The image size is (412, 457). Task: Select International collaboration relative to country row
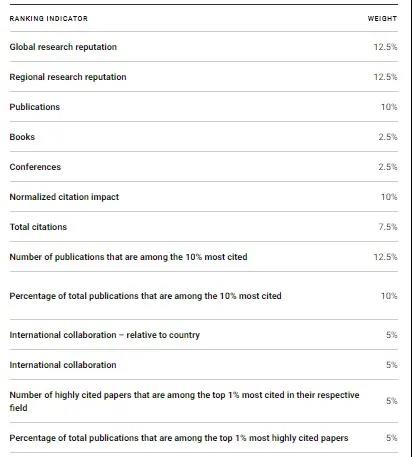click(x=204, y=335)
